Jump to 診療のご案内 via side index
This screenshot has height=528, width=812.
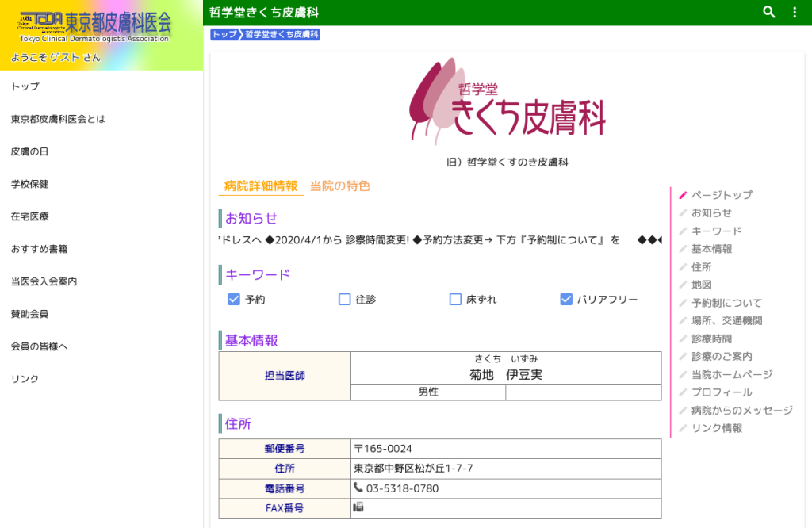tap(722, 357)
